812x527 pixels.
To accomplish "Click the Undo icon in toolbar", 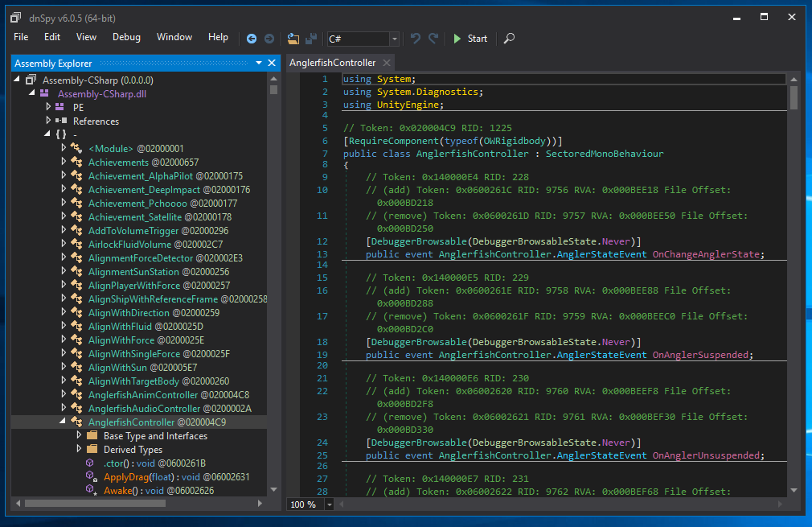I will click(416, 38).
